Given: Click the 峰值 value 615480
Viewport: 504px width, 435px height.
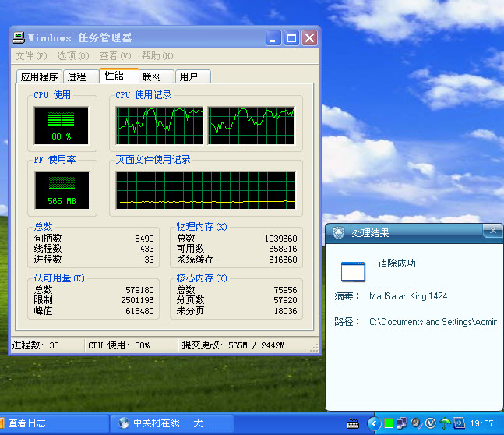Looking at the screenshot, I should click(x=139, y=311).
